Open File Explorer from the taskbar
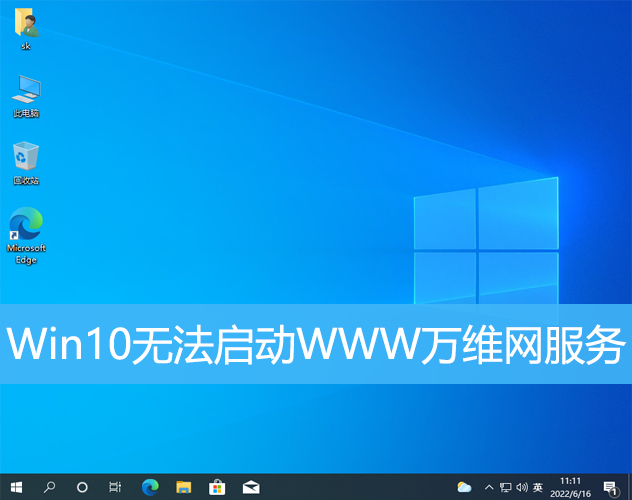This screenshot has width=632, height=500. pyautogui.click(x=183, y=487)
